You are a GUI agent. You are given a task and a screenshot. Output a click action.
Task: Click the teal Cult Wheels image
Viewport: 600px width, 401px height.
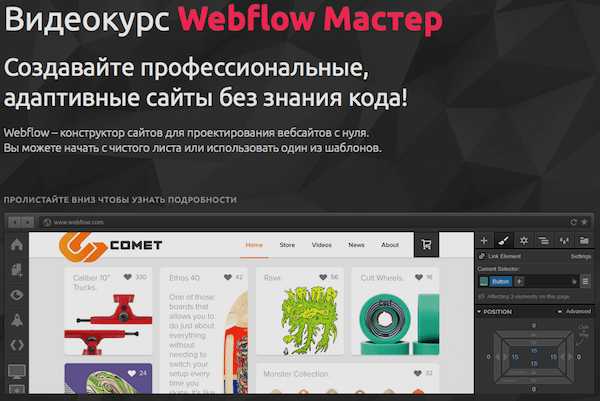click(x=399, y=324)
